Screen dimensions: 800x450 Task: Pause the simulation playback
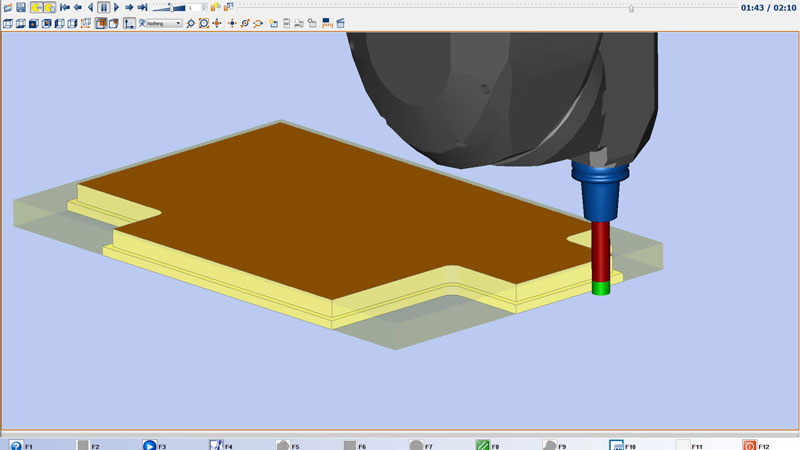(x=103, y=7)
